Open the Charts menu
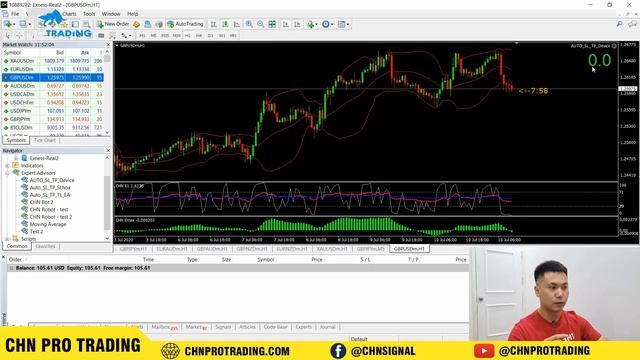The height and width of the screenshot is (360, 640). pyautogui.click(x=69, y=14)
